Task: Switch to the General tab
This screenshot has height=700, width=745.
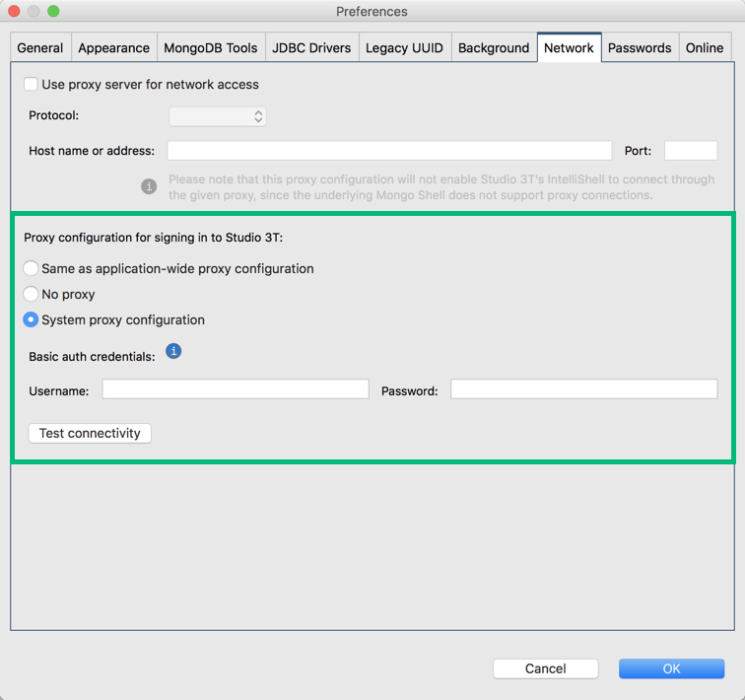Action: pyautogui.click(x=40, y=47)
